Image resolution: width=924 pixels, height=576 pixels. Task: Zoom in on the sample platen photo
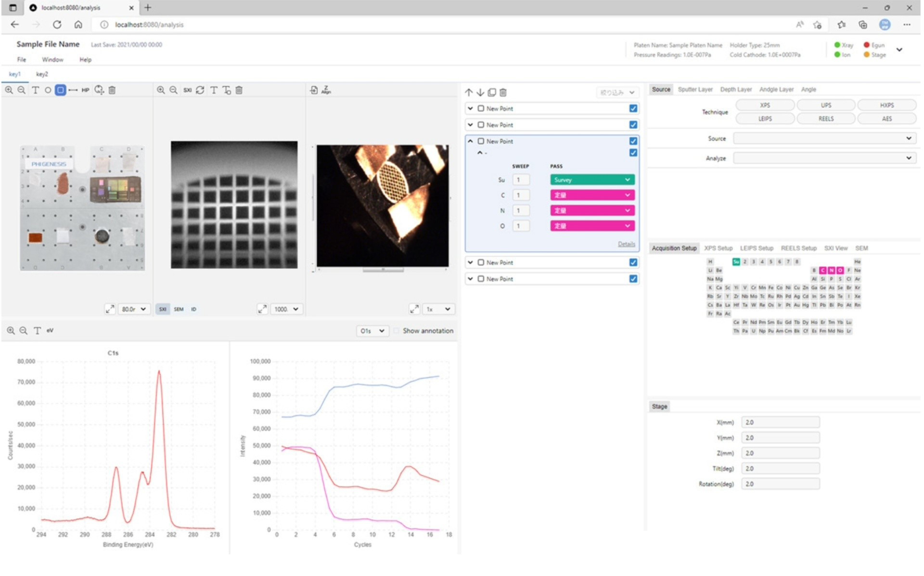coord(9,90)
